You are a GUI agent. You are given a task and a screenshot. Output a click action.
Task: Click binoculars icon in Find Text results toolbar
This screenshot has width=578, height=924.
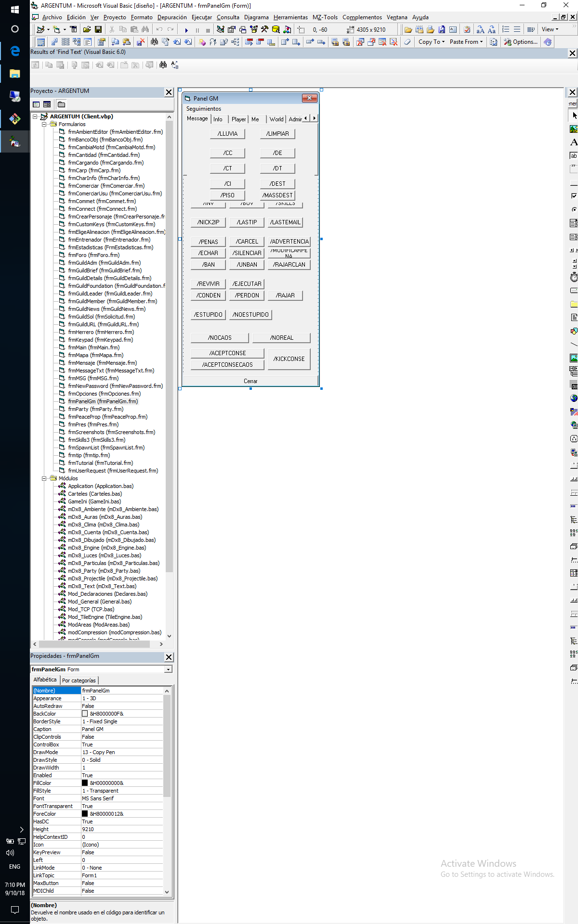coord(163,65)
